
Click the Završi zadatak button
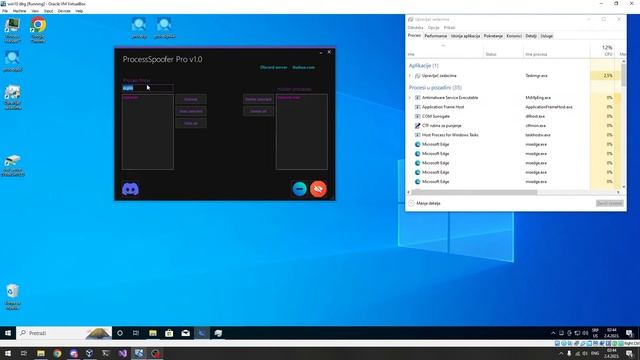tap(610, 203)
